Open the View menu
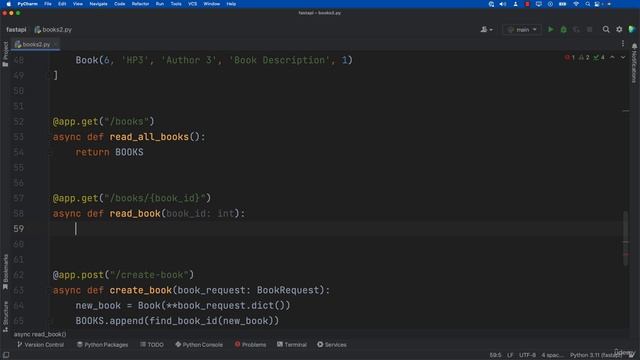Image resolution: width=640 pixels, height=360 pixels. (x=78, y=4)
